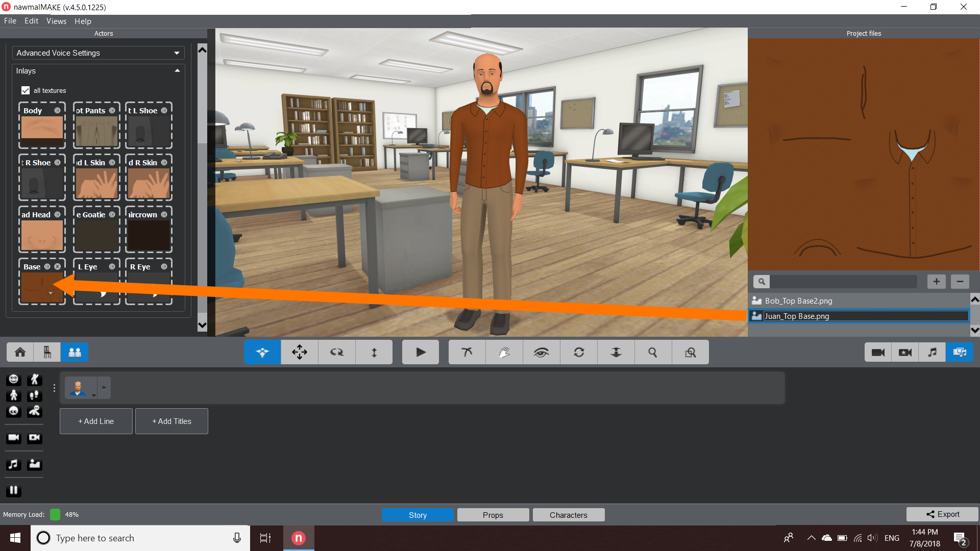Click the Actors panel scroll-up arrow
Image resolution: width=980 pixels, height=551 pixels.
click(202, 50)
